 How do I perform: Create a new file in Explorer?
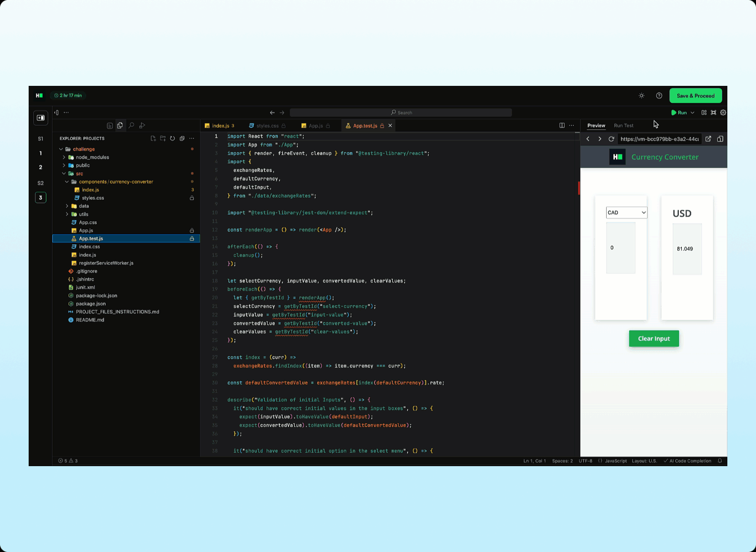click(153, 139)
